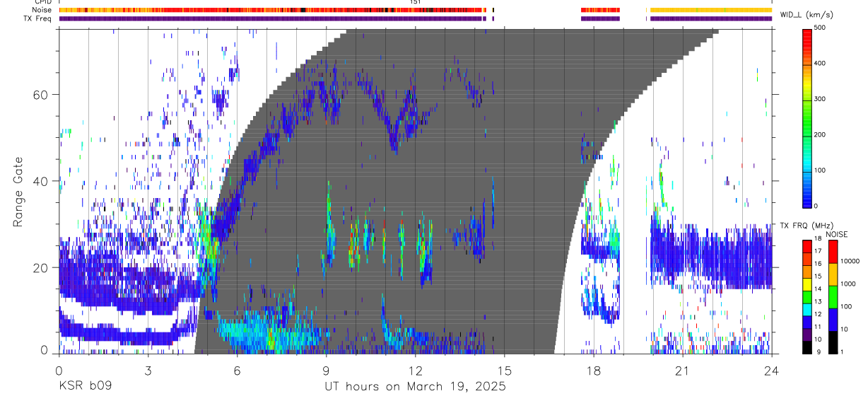Click the 300 tick on width colorbar
The image size is (868, 401).
point(820,99)
